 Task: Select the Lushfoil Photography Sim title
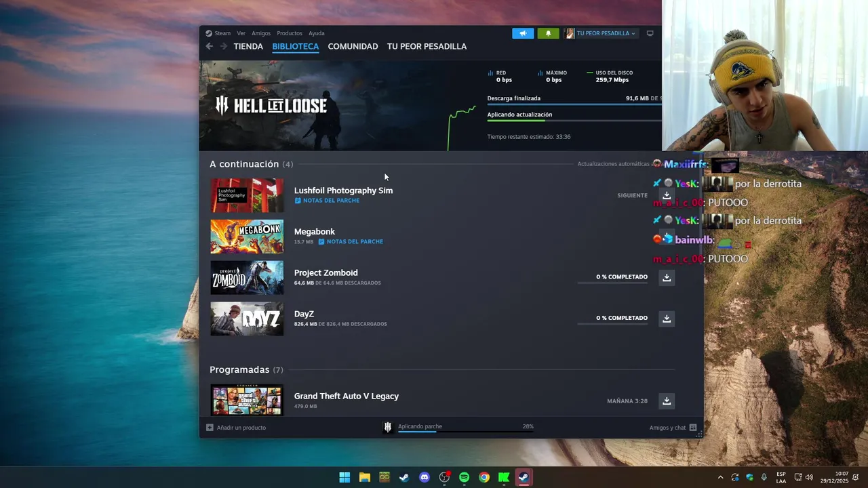click(x=343, y=190)
